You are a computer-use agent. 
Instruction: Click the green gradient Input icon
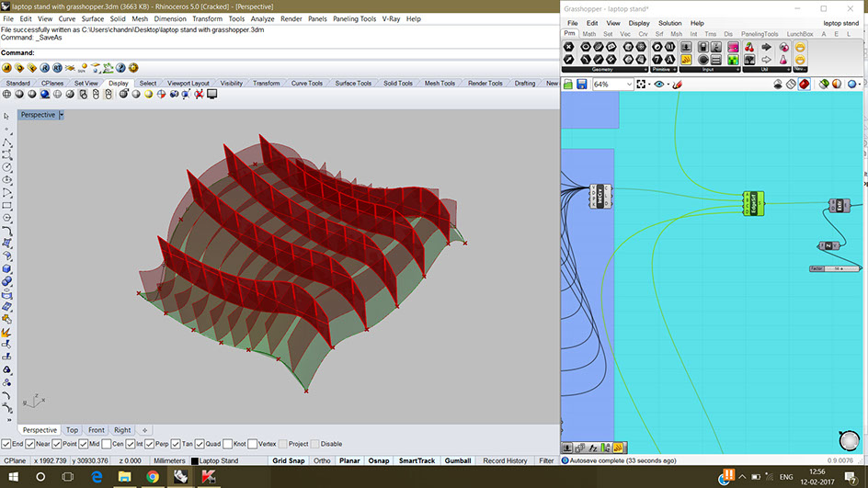click(733, 59)
